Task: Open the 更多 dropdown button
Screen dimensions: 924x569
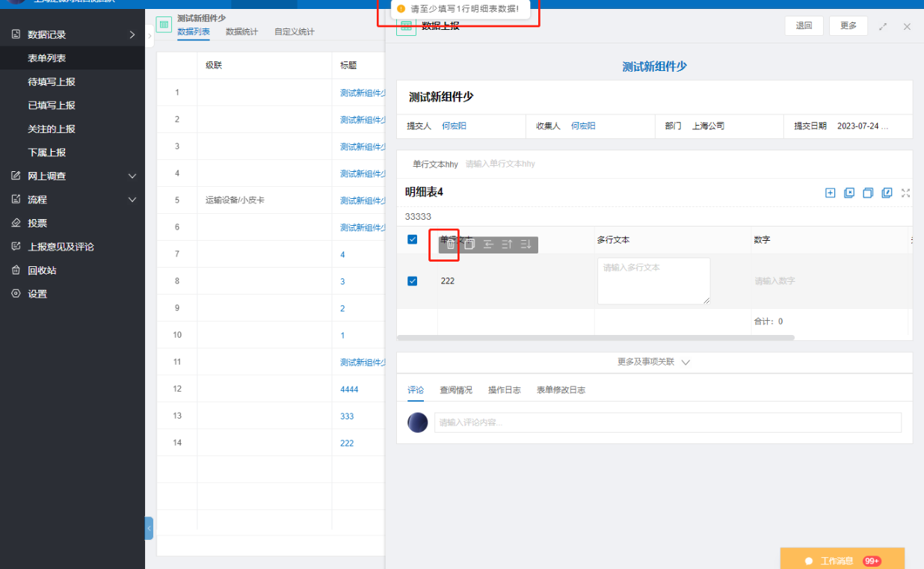Action: (848, 25)
